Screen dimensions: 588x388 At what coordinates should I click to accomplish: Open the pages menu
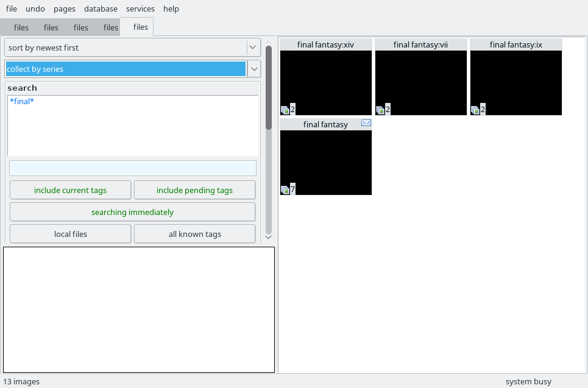pos(65,9)
